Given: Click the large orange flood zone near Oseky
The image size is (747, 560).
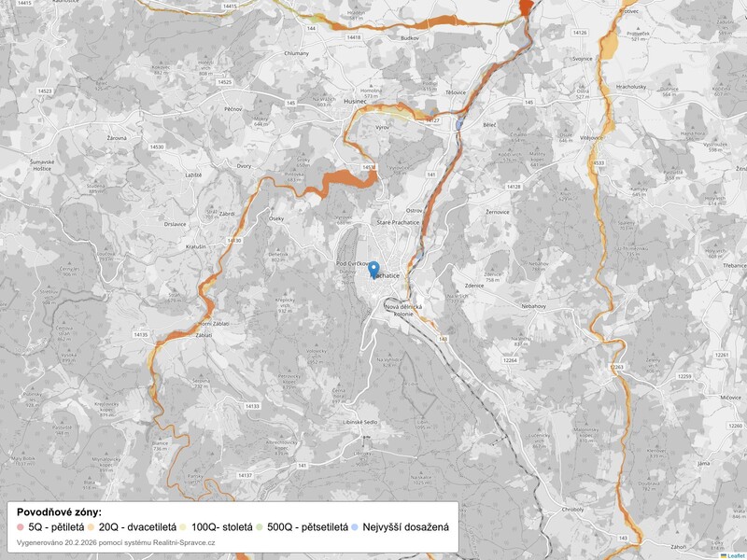Looking at the screenshot, I should pyautogui.click(x=336, y=179).
